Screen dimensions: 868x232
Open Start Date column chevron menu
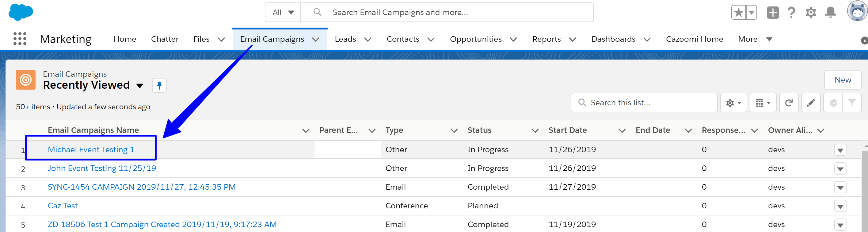[x=622, y=130]
